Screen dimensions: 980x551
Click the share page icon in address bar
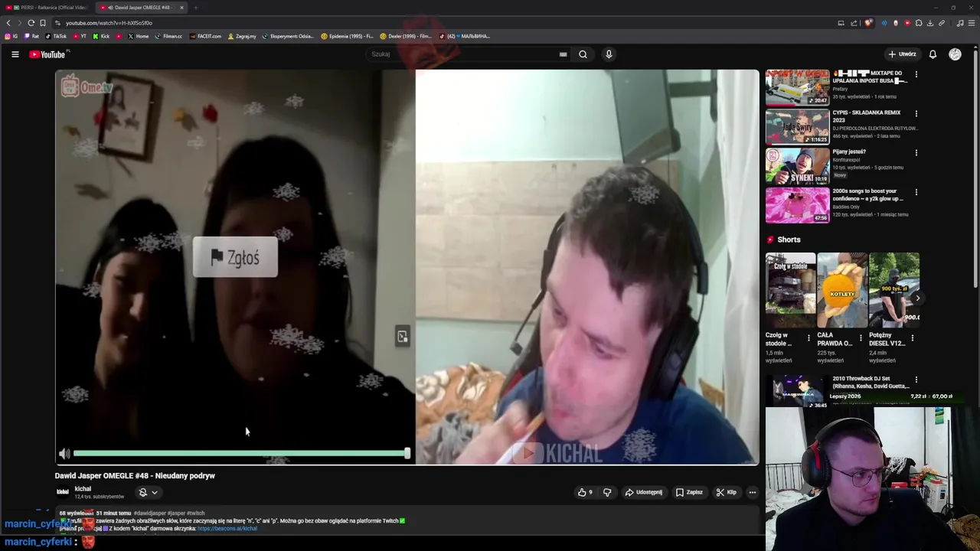point(854,23)
